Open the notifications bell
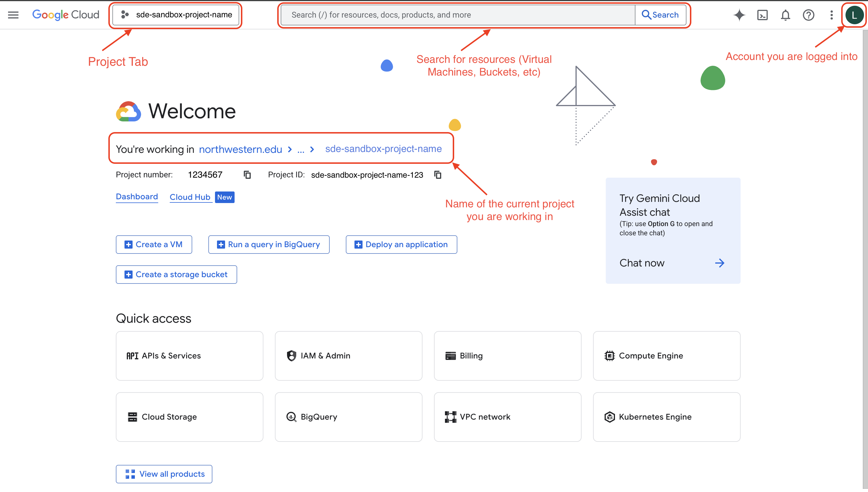Screen dimensions: 868x492 785,15
